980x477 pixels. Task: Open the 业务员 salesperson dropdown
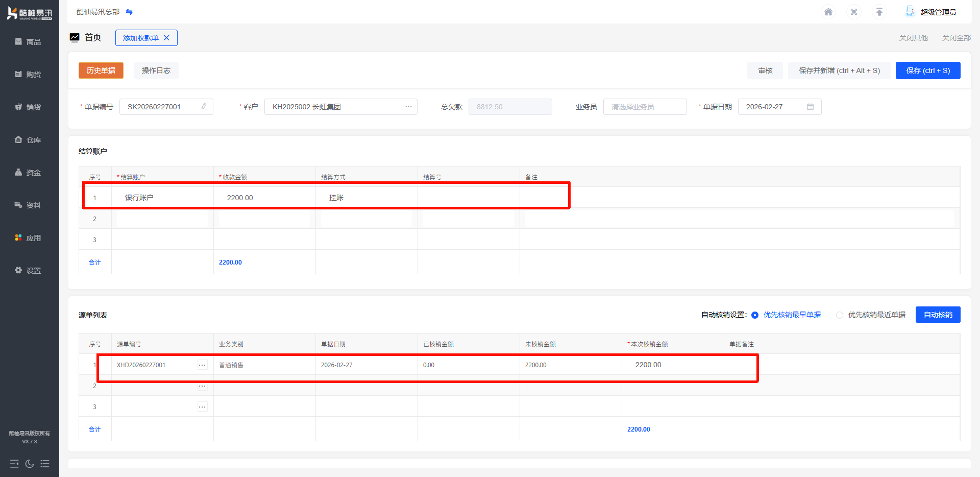645,107
